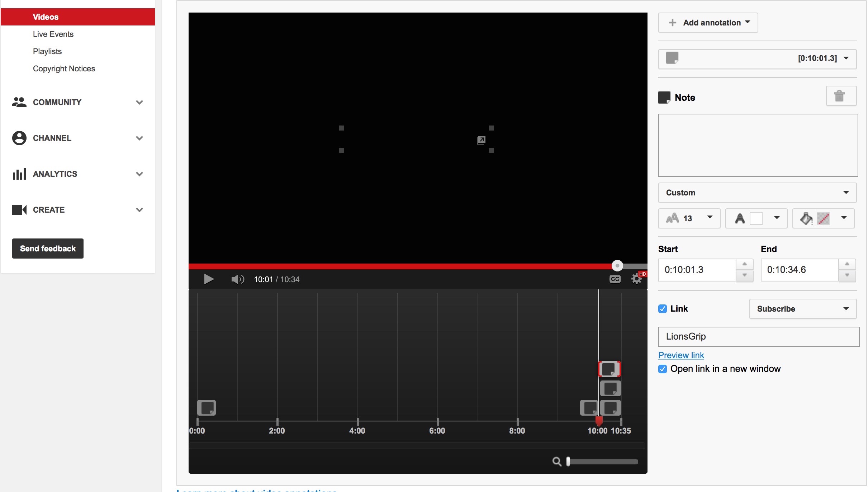Viewport: 868px width, 492px height.
Task: Expand the annotation entry showing [0:10:01.3]
Action: (x=846, y=58)
